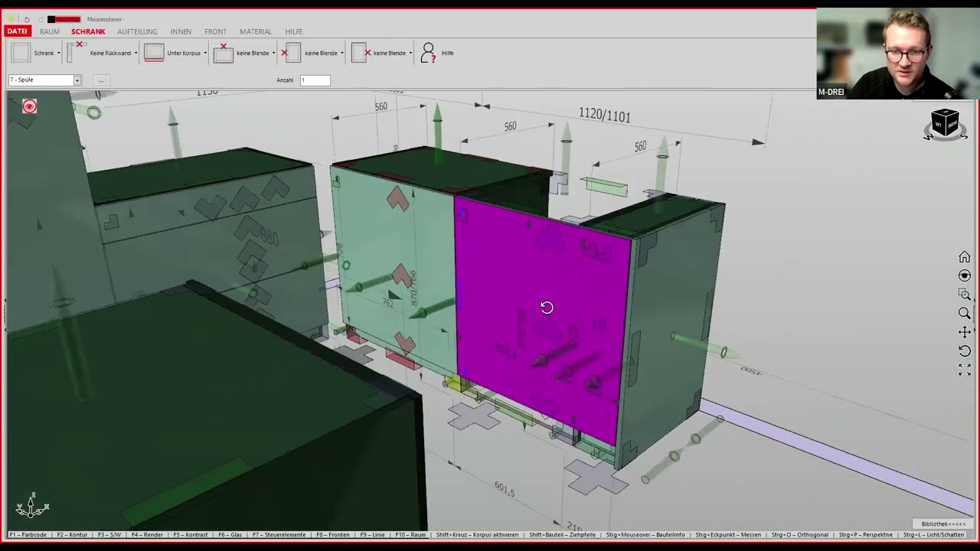
Task: Click 'Shift+Kreuz – Korpus aktivieren' hint
Action: click(478, 535)
